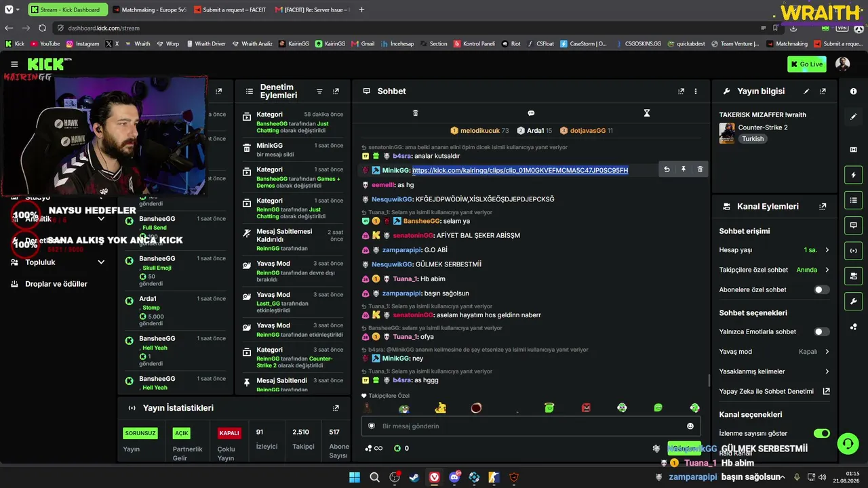Open the emoji picker in message box
The image size is (868, 488).
690,426
